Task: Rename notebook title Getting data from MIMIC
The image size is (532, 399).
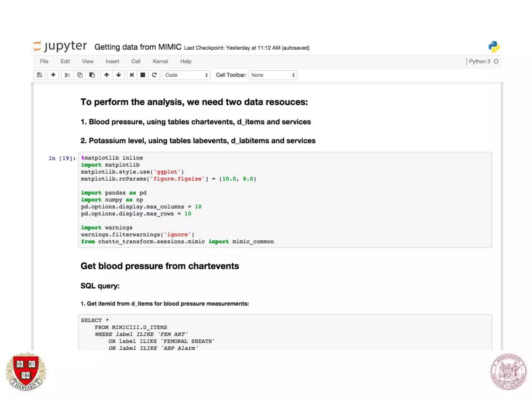Action: 138,47
